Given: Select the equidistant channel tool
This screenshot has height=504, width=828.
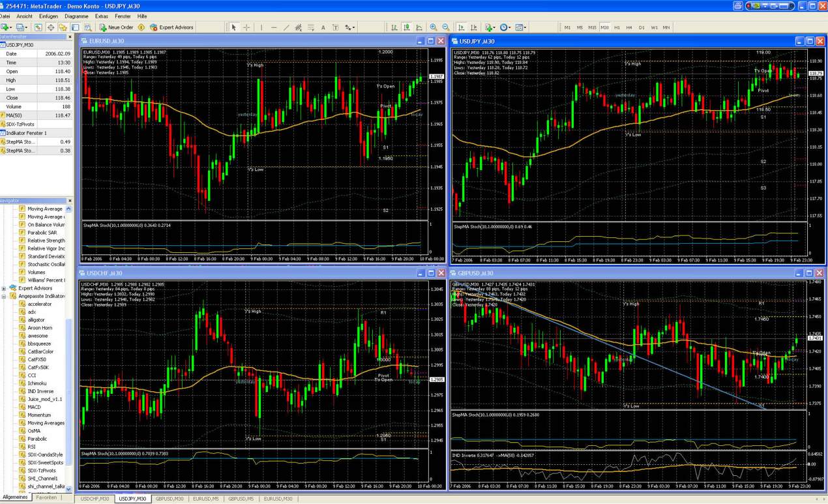Looking at the screenshot, I should click(x=299, y=27).
